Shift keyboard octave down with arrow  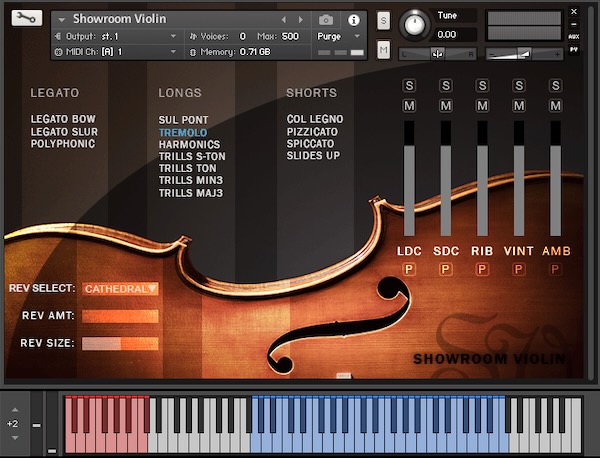[x=15, y=438]
